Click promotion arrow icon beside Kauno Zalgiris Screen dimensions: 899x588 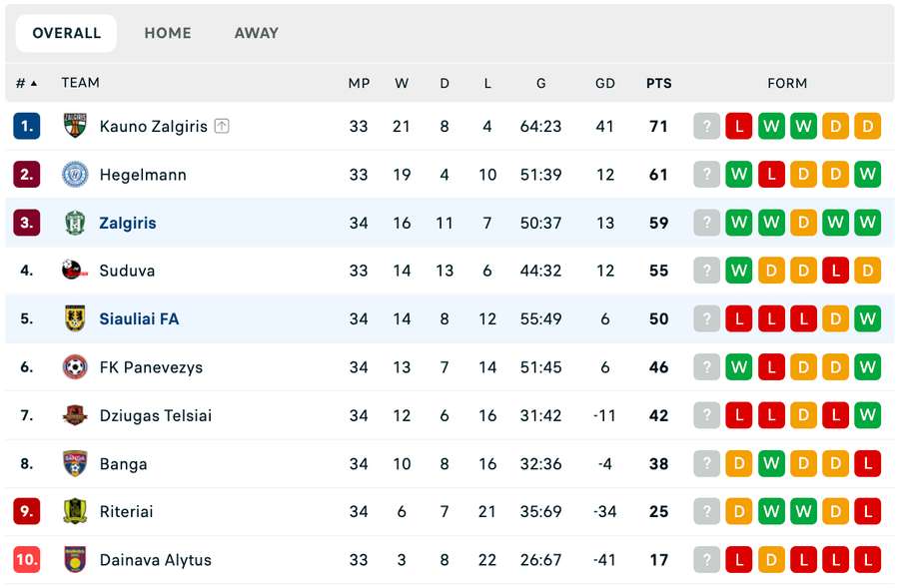[x=222, y=127]
